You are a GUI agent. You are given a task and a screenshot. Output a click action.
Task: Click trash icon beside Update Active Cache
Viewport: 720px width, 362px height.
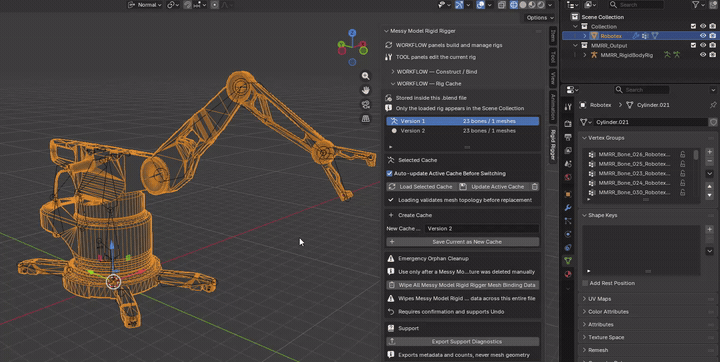point(535,187)
